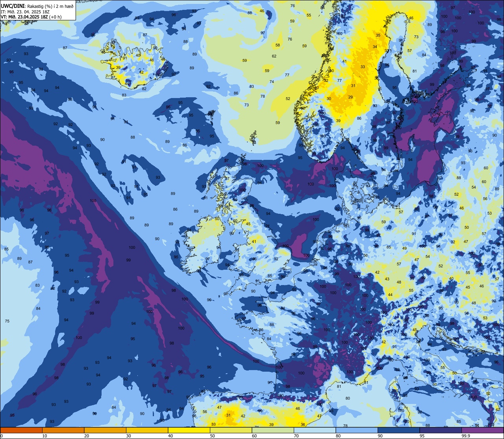Screen dimensions: 504x439
Task: Click the legend tick label 95
Action: (422, 436)
